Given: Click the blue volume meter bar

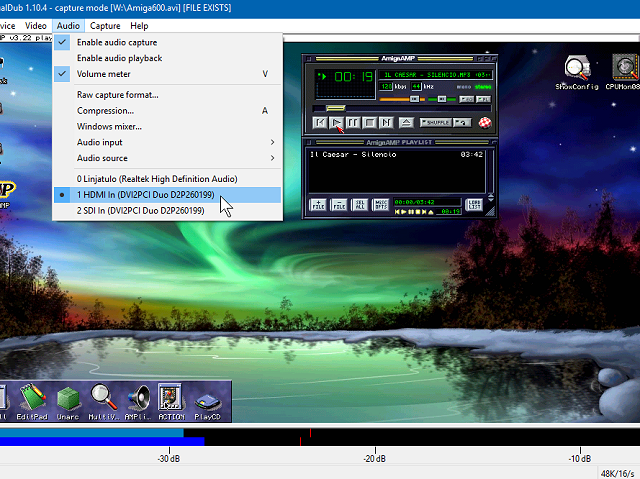Looking at the screenshot, I should pos(102,441).
